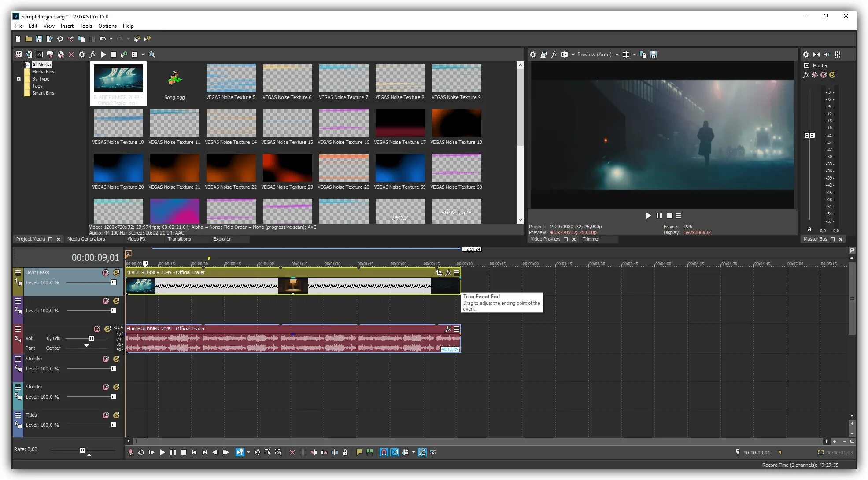Switch to the Transitions tab
Image resolution: width=868 pixels, height=480 pixels.
pyautogui.click(x=179, y=239)
